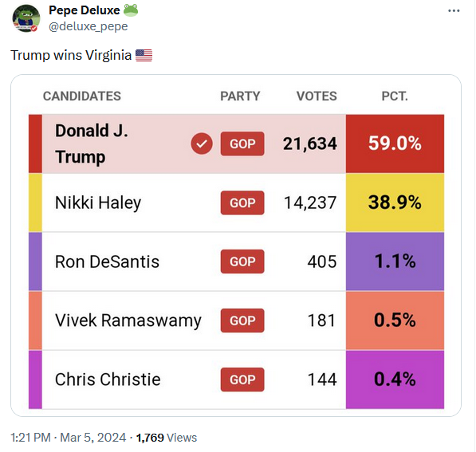This screenshot has width=476, height=452.
Task: Click the GOP badge in Chris Christie row
Action: (x=242, y=379)
